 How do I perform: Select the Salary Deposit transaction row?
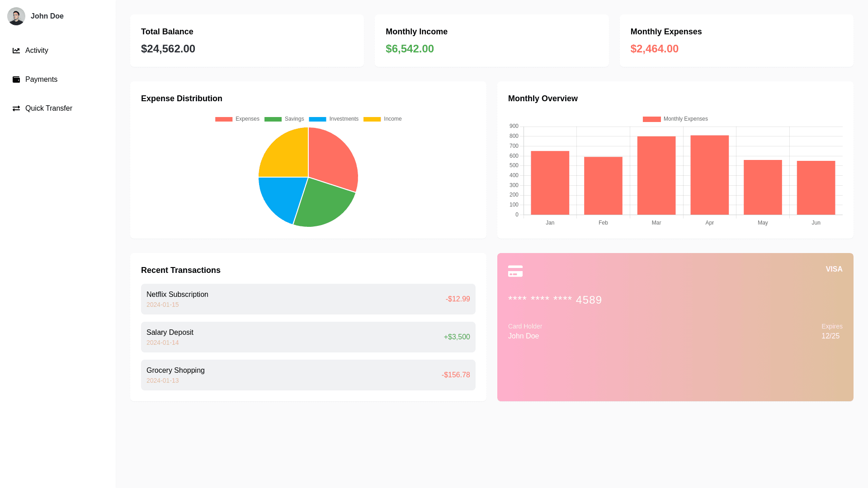point(308,337)
